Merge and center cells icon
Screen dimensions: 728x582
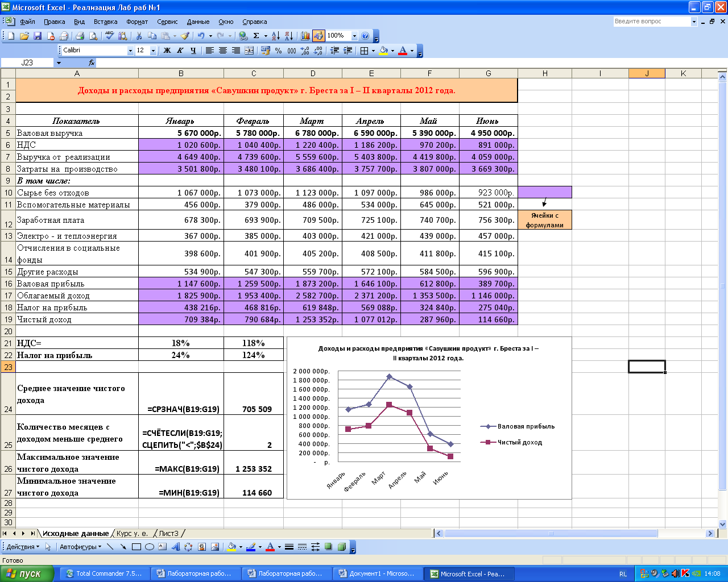[249, 51]
